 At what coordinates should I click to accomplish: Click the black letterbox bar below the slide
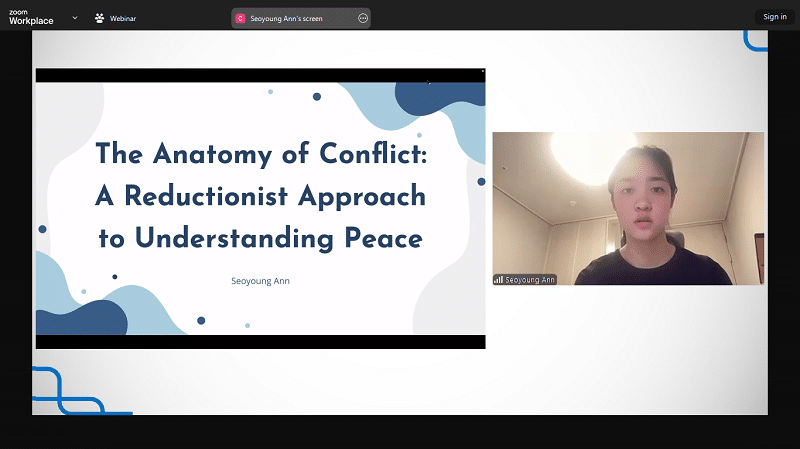click(x=260, y=342)
